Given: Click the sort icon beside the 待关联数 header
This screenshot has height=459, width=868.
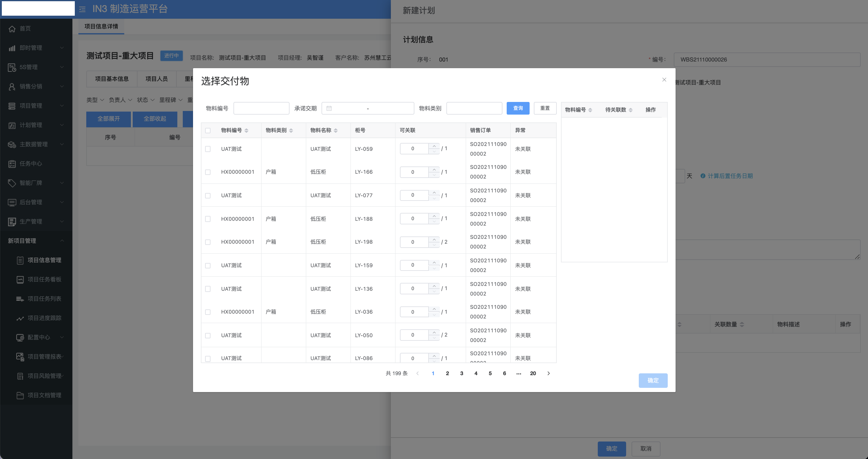Looking at the screenshot, I should pyautogui.click(x=630, y=110).
